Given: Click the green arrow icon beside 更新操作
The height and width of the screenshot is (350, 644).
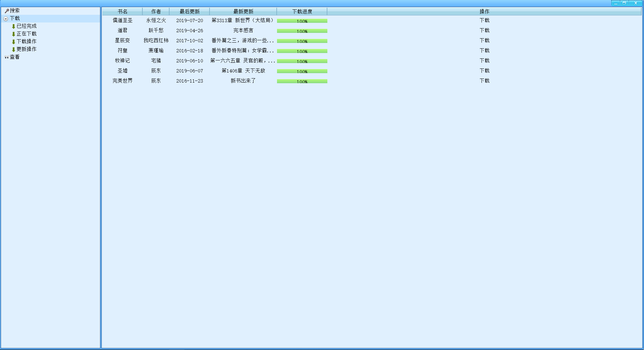Looking at the screenshot, I should [x=13, y=49].
